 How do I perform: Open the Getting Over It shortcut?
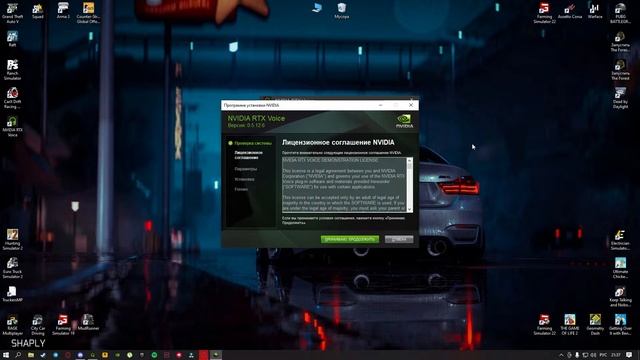(620, 325)
